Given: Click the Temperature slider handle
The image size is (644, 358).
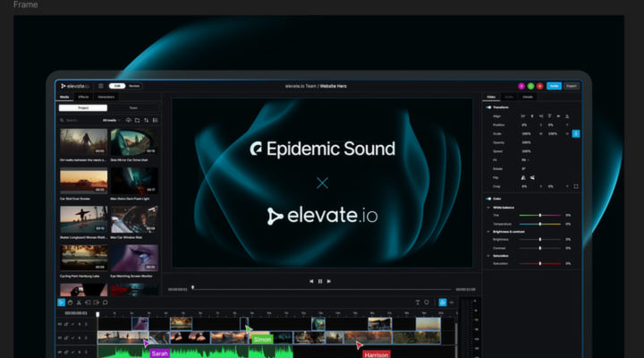Looking at the screenshot, I should 540,224.
